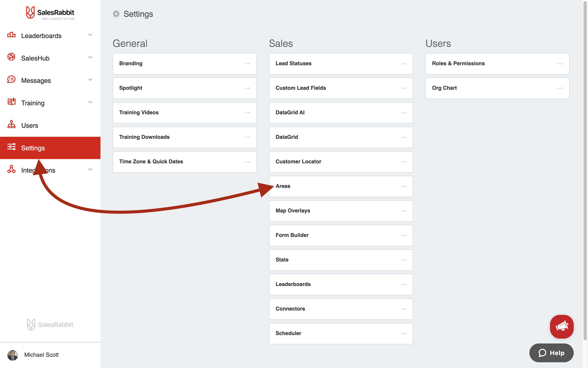Open Training Videos settings
This screenshot has width=588, height=368.
coord(185,113)
